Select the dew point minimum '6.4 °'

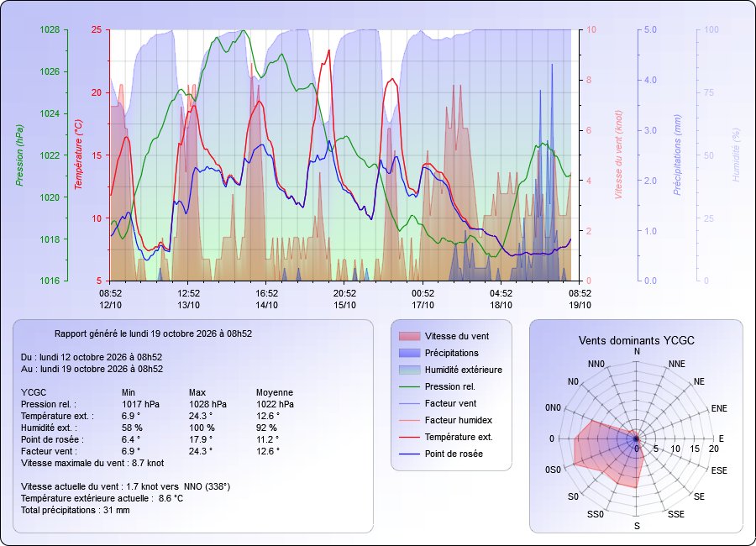point(131,439)
